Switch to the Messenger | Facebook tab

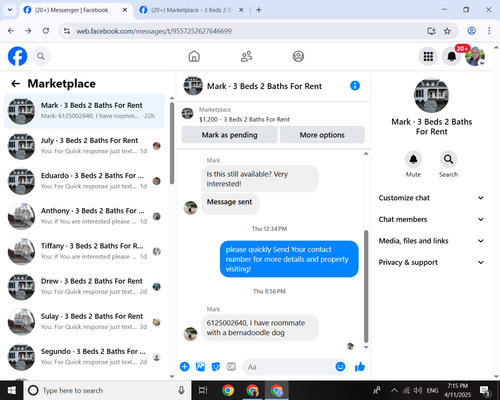point(76,10)
